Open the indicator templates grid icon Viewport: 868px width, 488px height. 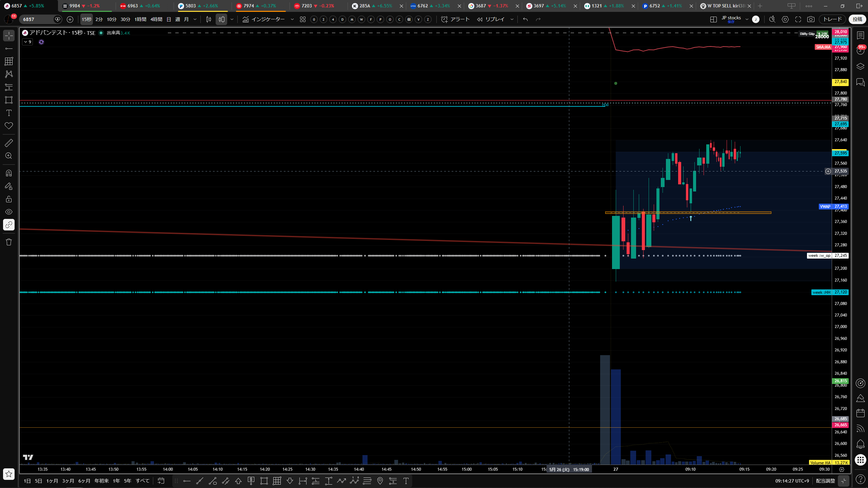(x=303, y=19)
